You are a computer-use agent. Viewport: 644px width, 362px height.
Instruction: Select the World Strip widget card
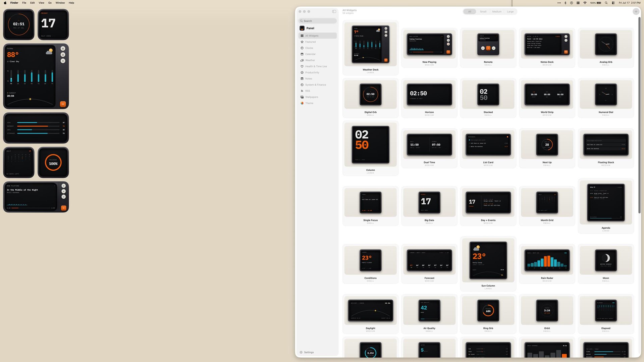547,98
